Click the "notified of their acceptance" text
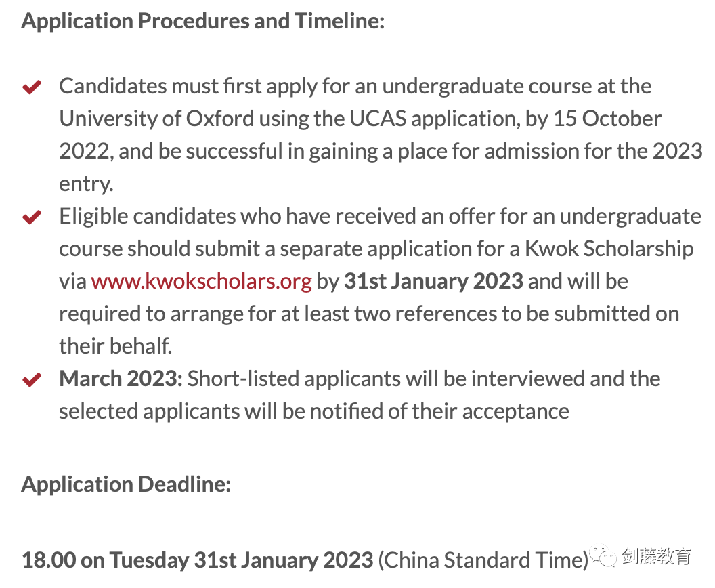This screenshot has height=588, width=715. [439, 411]
